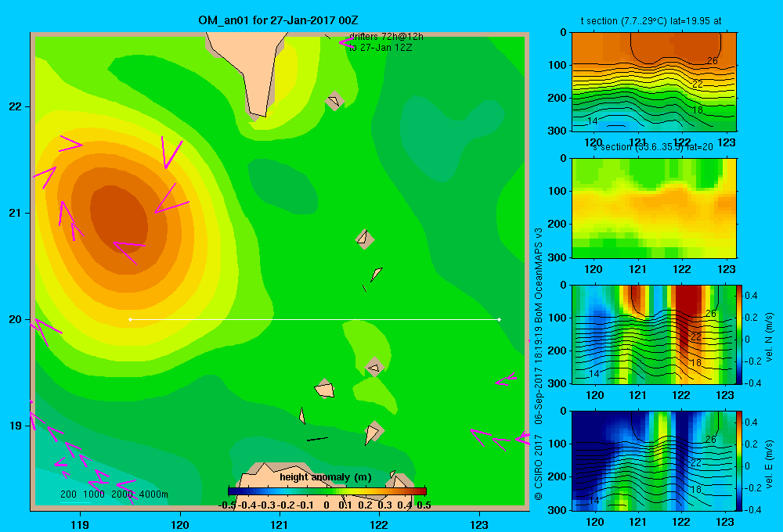Click the "26" isotherm label in temperature section

click(712, 60)
